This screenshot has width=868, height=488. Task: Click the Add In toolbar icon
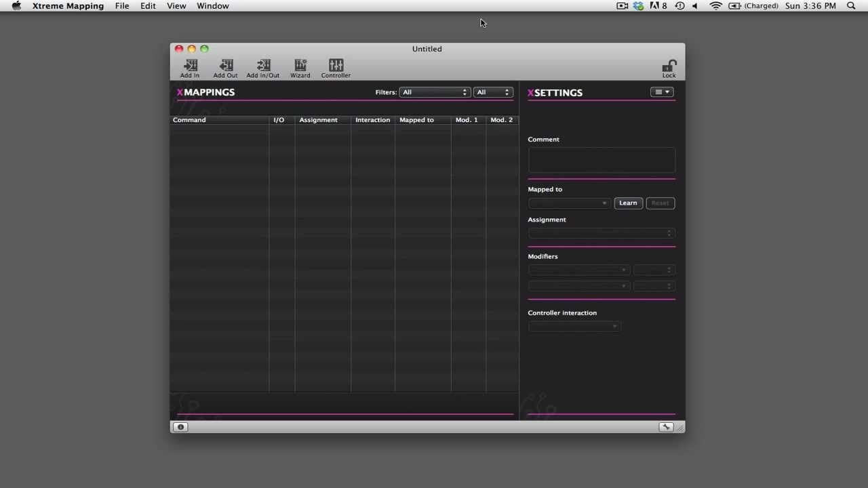pos(190,66)
